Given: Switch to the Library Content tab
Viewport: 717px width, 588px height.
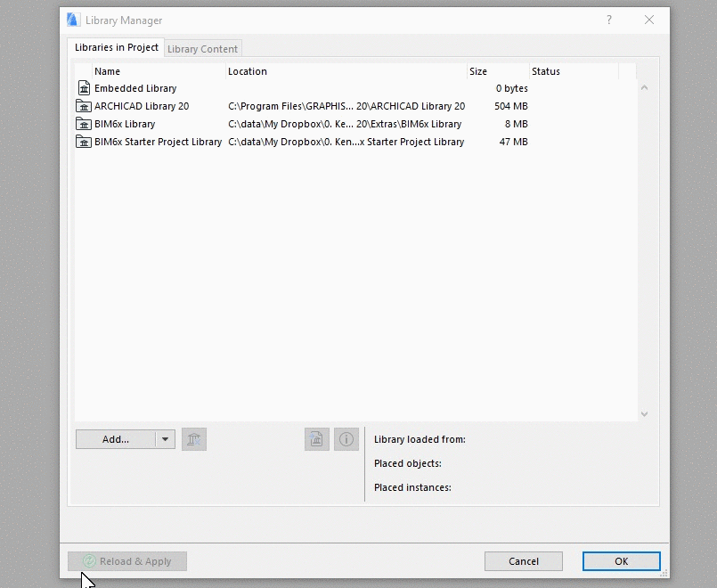Looking at the screenshot, I should click(202, 49).
